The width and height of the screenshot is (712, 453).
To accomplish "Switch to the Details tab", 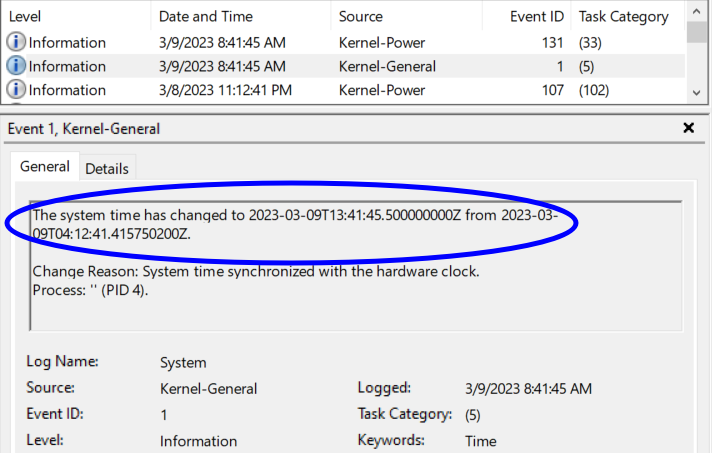I will click(107, 169).
